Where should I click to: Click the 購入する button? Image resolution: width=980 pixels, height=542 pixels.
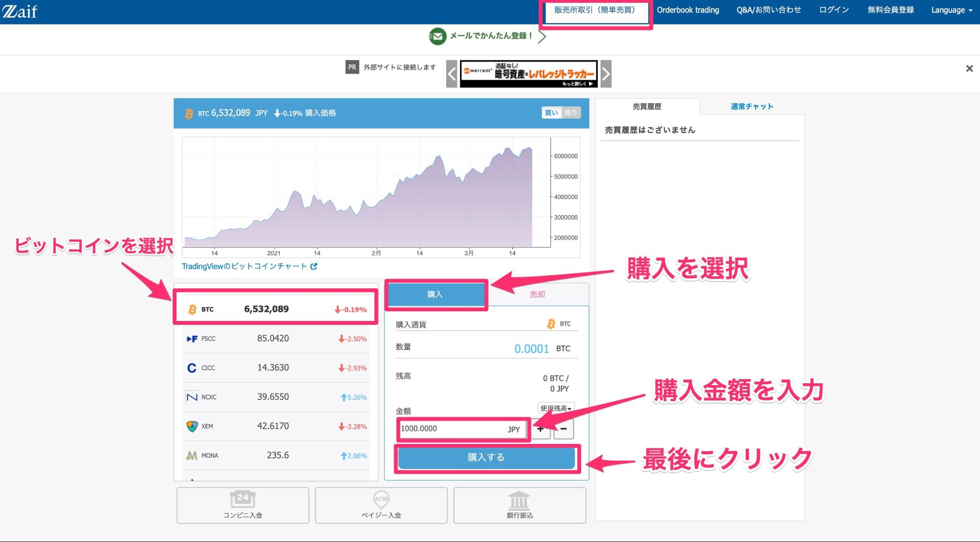[486, 458]
